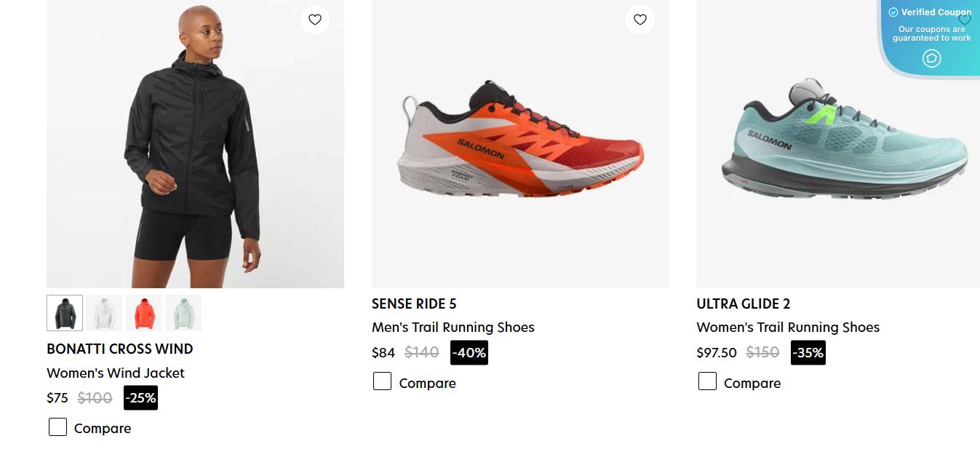Select the black jacket swatch
This screenshot has height=468, width=980.
pos(64,312)
